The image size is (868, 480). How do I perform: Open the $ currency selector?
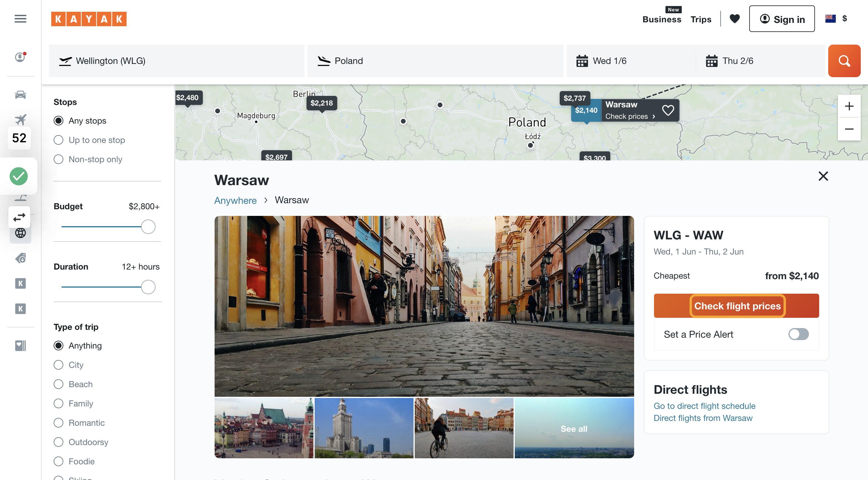[x=844, y=18]
